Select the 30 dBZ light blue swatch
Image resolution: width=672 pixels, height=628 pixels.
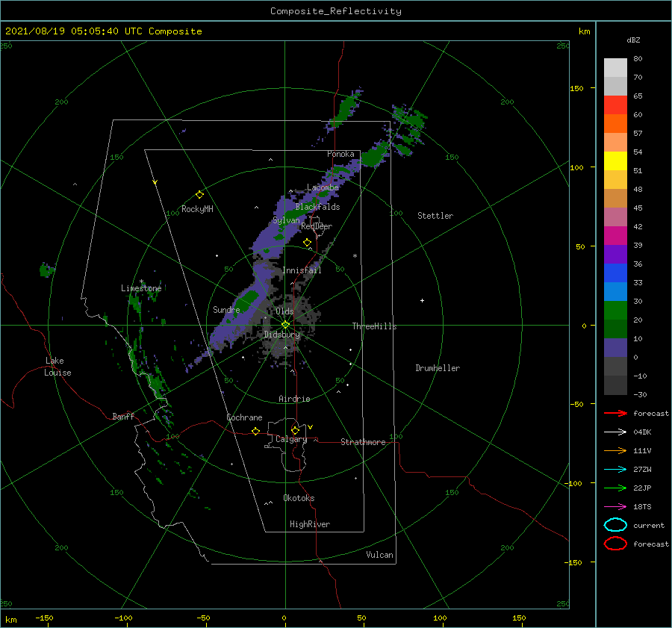[x=615, y=291]
